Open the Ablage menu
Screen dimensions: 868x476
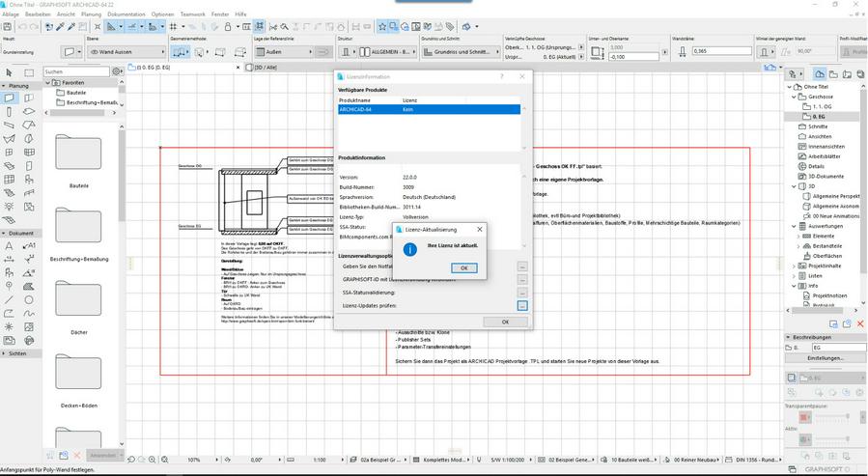11,14
